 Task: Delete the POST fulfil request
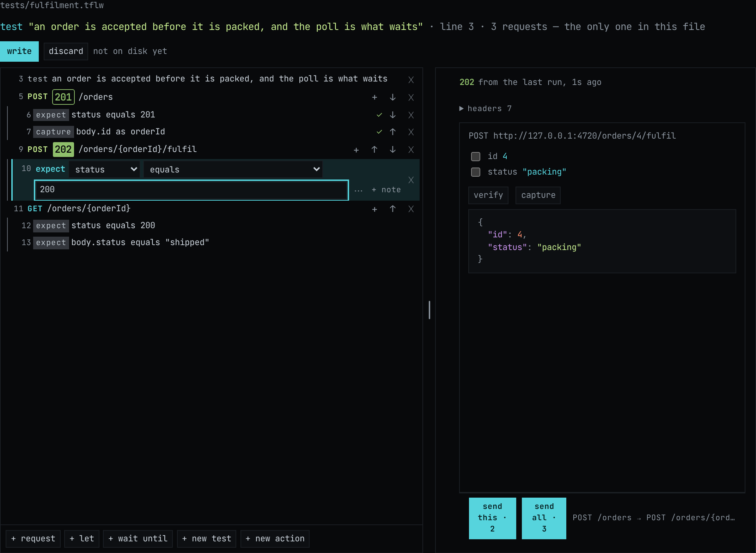411,150
